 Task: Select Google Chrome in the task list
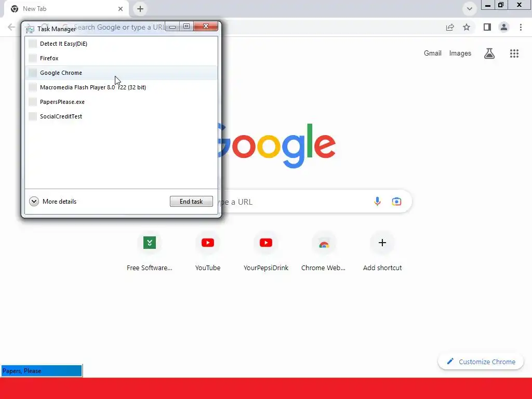[x=122, y=73]
